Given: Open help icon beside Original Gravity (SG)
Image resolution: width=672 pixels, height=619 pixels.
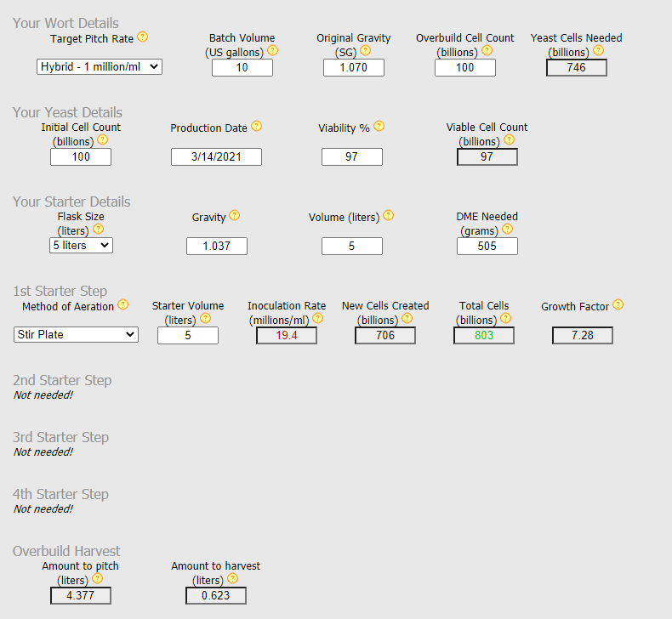Looking at the screenshot, I should [365, 51].
